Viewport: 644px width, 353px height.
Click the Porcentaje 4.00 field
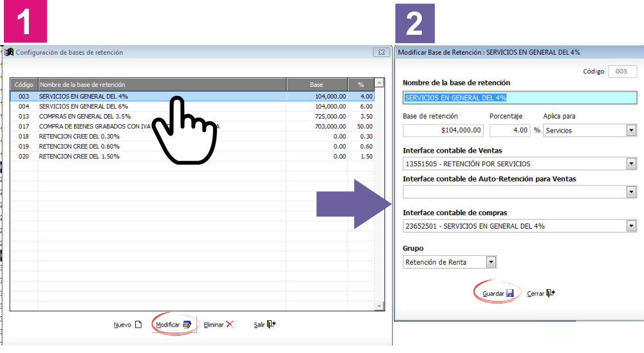509,130
